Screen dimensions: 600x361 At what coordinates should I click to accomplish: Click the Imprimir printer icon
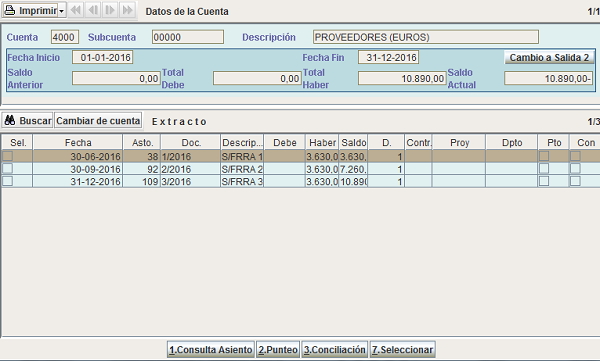point(10,10)
